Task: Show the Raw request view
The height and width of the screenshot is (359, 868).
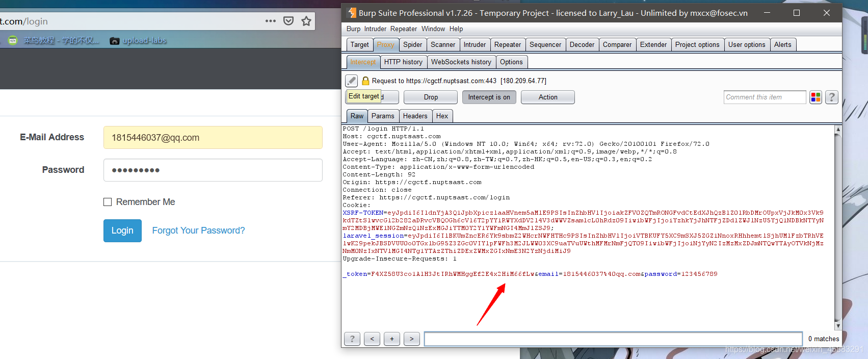Action: [357, 116]
